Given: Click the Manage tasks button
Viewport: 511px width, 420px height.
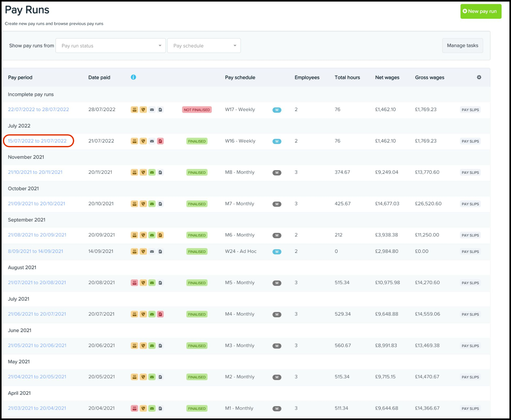Looking at the screenshot, I should [462, 46].
